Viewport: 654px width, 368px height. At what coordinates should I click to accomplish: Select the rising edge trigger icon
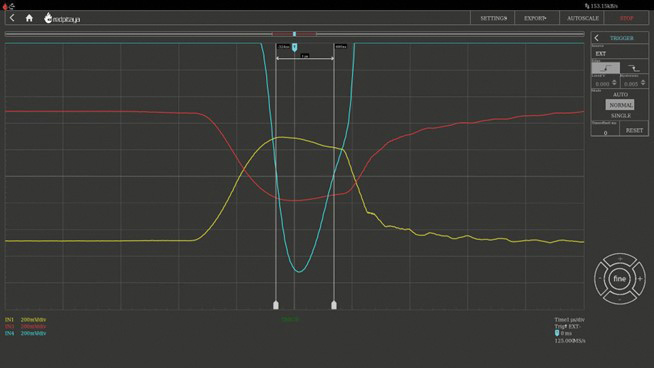(606, 68)
